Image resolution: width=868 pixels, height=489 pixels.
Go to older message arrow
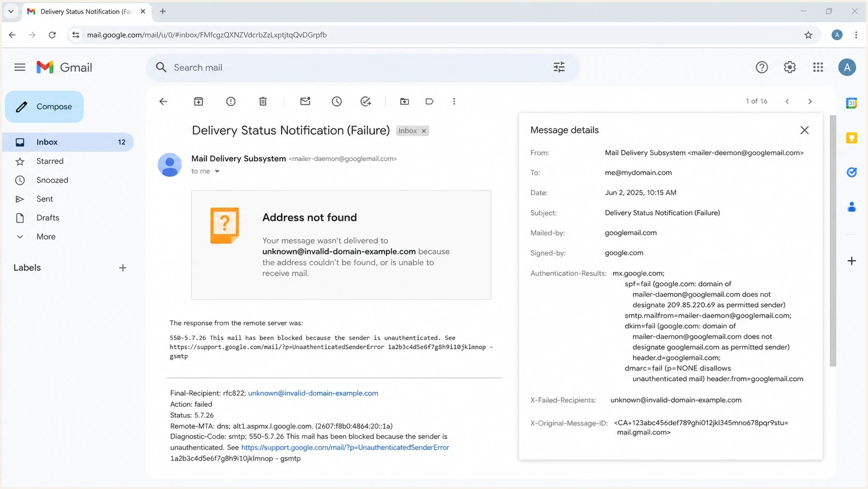click(x=810, y=101)
